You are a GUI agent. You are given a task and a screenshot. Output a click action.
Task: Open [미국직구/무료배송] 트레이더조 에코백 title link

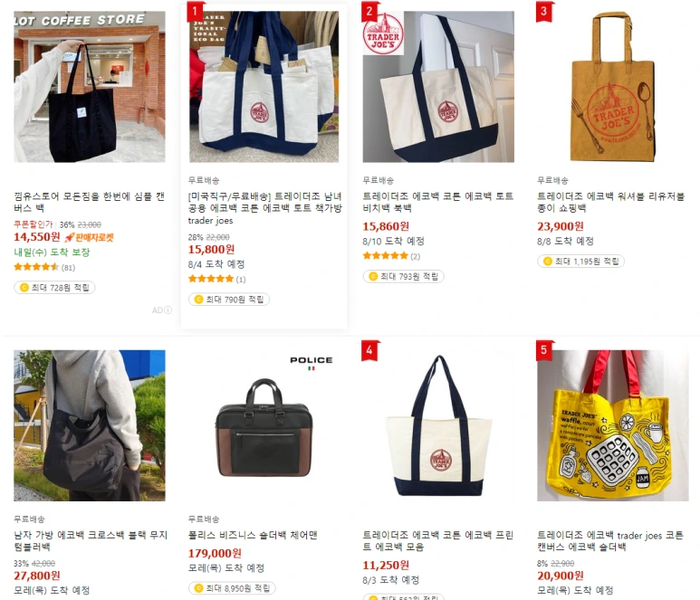tap(264, 208)
